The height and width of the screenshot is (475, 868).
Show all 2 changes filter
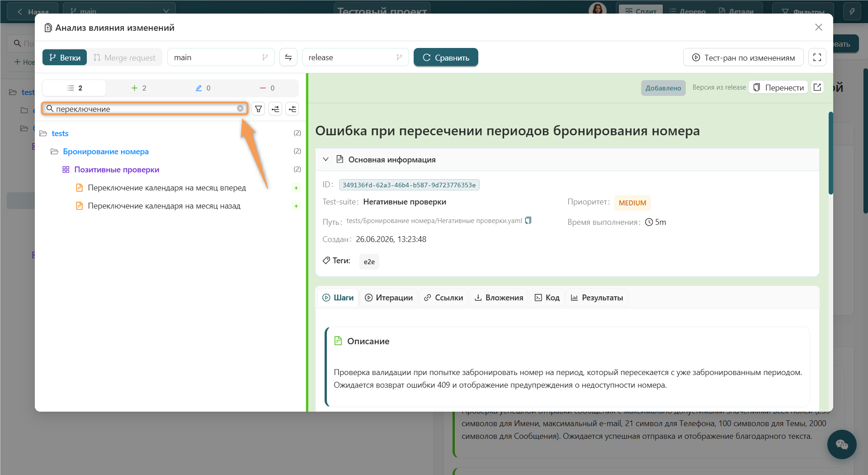click(x=75, y=88)
